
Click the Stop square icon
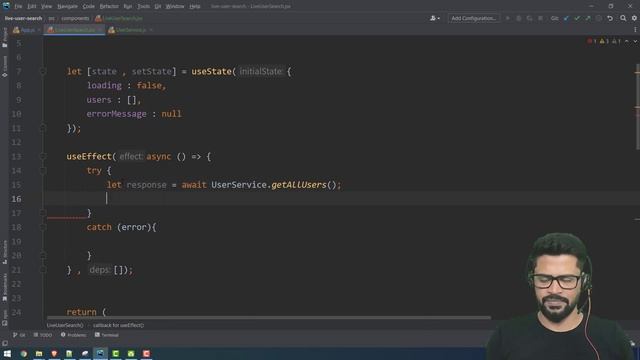click(540, 18)
